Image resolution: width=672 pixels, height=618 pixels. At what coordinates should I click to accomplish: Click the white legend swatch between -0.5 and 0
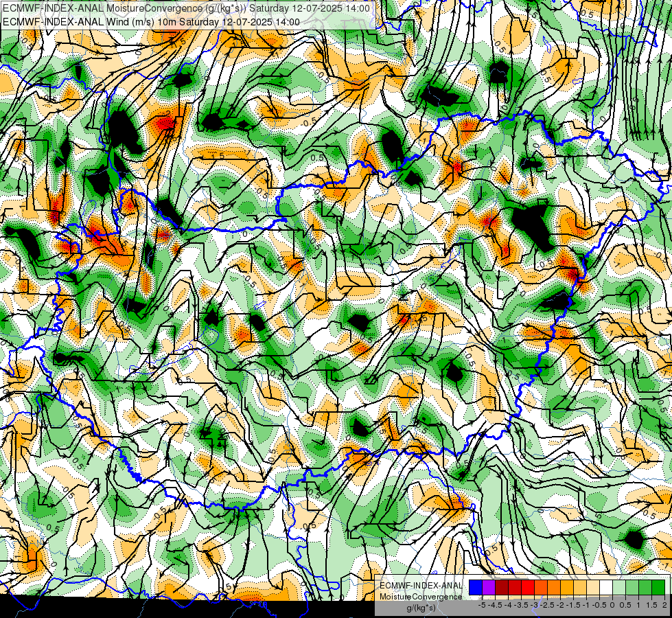(606, 587)
